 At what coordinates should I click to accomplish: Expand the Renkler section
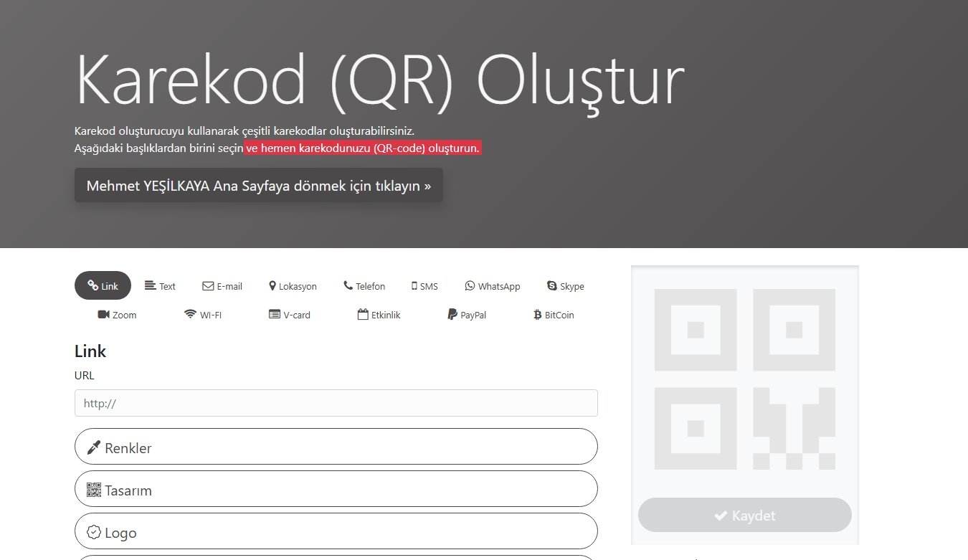point(336,447)
